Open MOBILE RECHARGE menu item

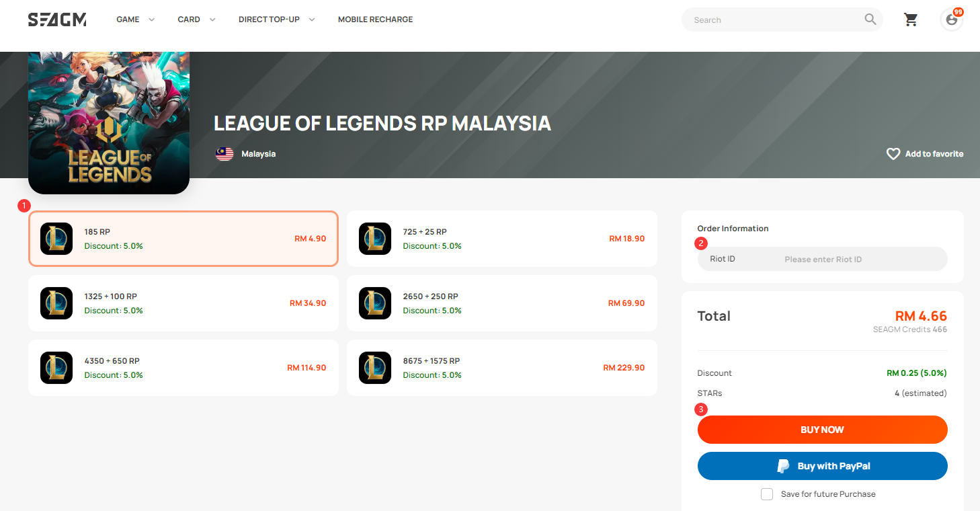tap(375, 19)
